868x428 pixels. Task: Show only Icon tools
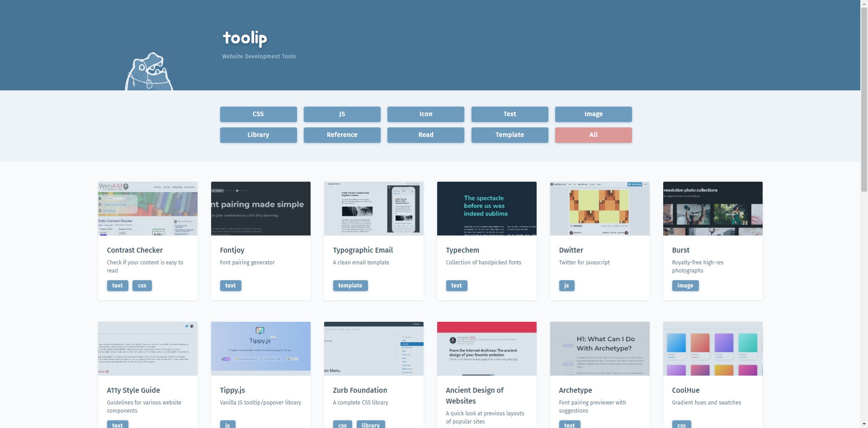(x=425, y=114)
